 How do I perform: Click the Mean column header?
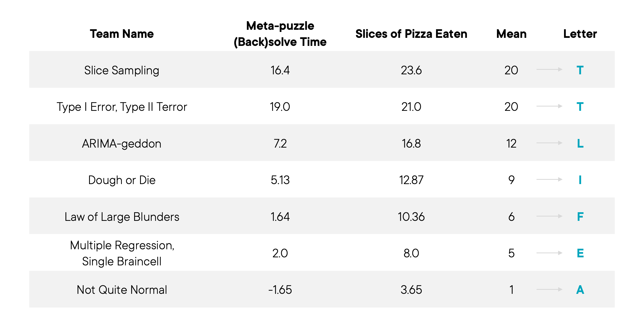tap(511, 34)
